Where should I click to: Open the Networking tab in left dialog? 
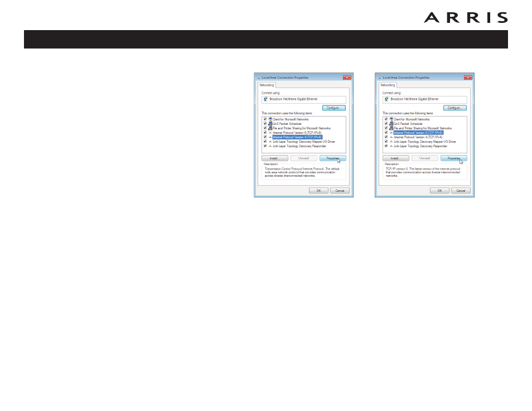[267, 85]
